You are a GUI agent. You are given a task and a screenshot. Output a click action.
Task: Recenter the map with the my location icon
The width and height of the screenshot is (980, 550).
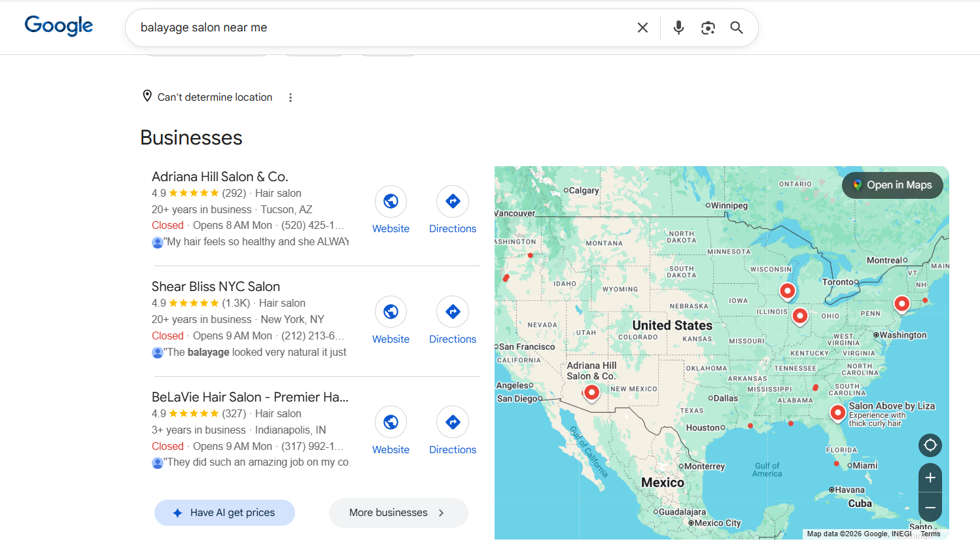pos(930,445)
